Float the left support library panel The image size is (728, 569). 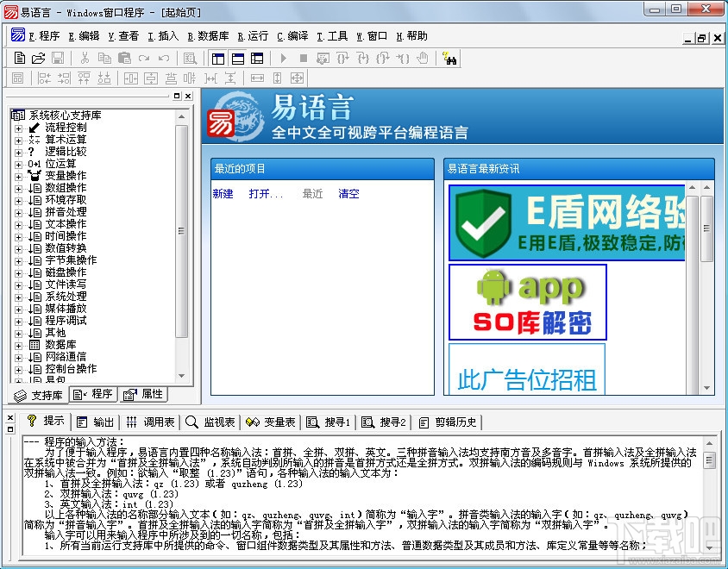177,96
